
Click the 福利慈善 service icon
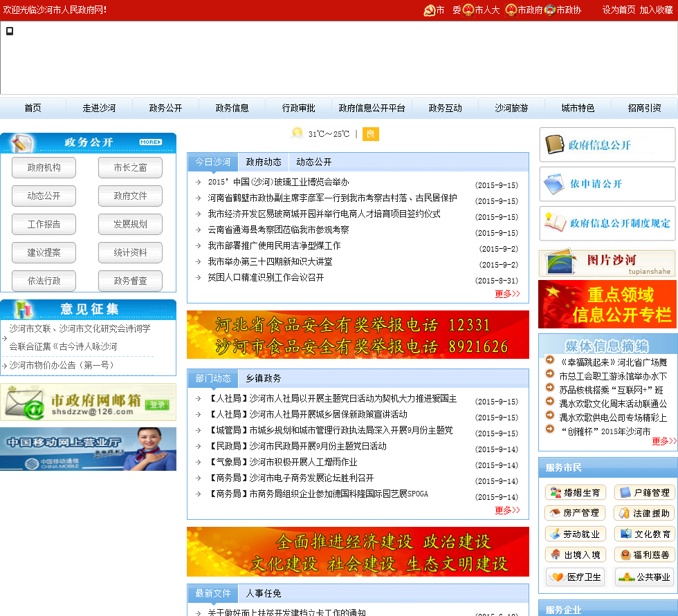pos(625,554)
